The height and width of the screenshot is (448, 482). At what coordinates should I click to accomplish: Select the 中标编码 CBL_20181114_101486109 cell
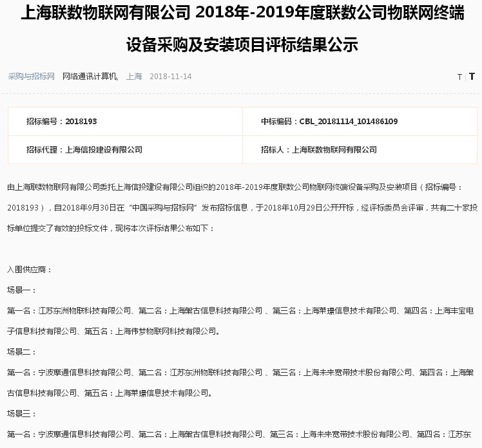329,121
